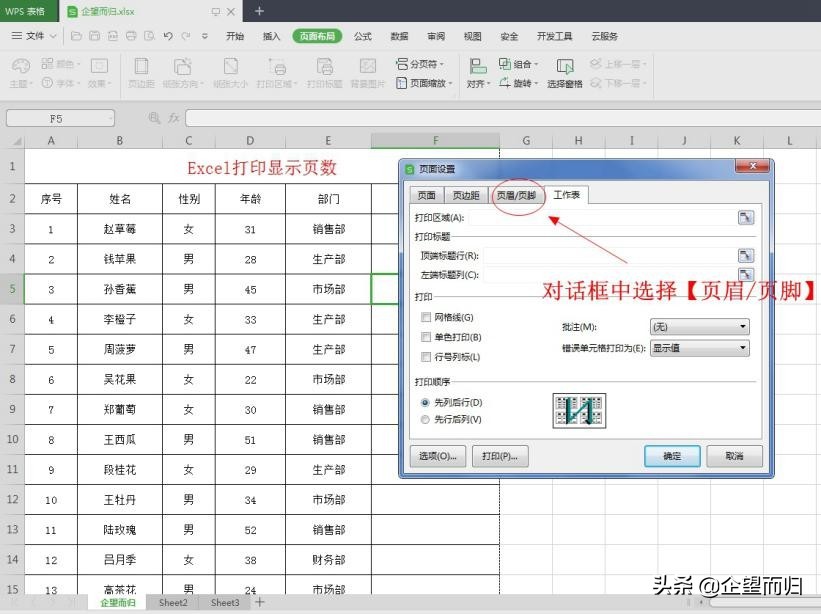This screenshot has width=821, height=614.
Task: Expand the quick access toolbar customize arrow
Action: 205,36
